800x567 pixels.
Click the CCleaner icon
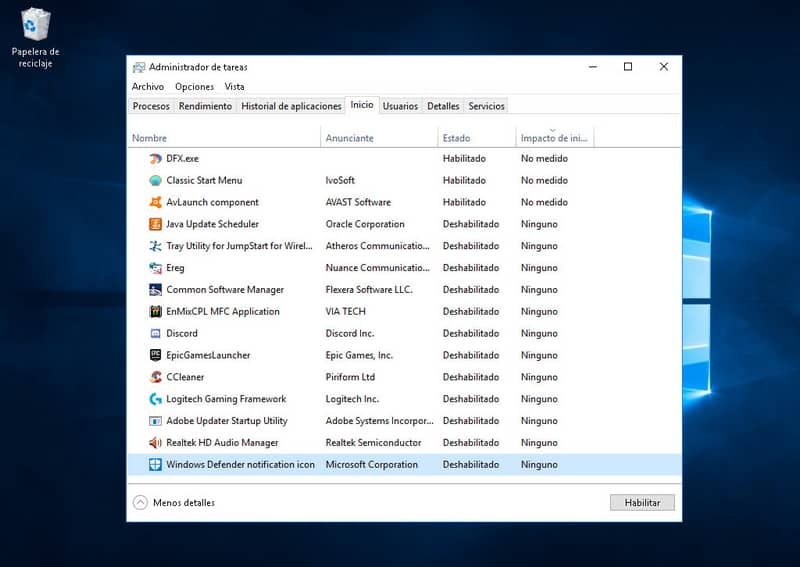pyautogui.click(x=155, y=377)
